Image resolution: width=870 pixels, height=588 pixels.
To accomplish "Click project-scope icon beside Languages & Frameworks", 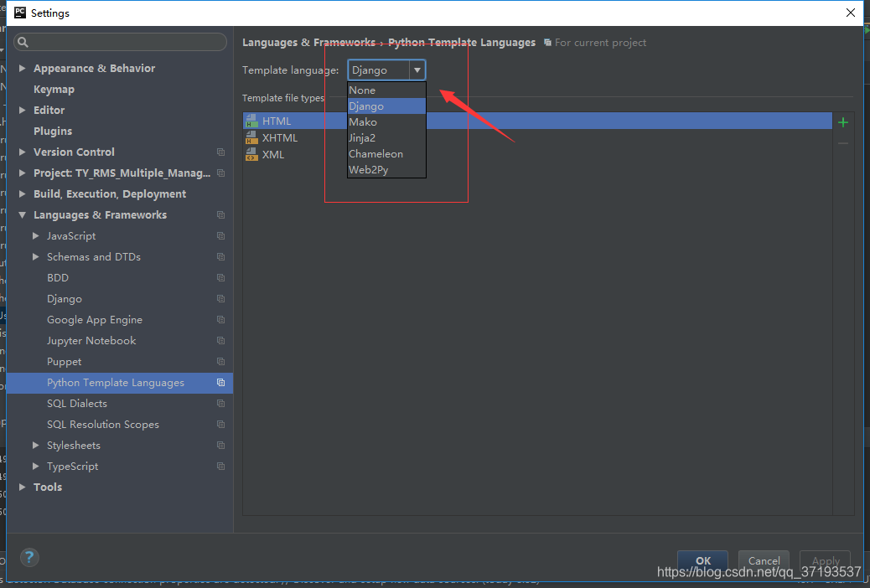I will [220, 214].
